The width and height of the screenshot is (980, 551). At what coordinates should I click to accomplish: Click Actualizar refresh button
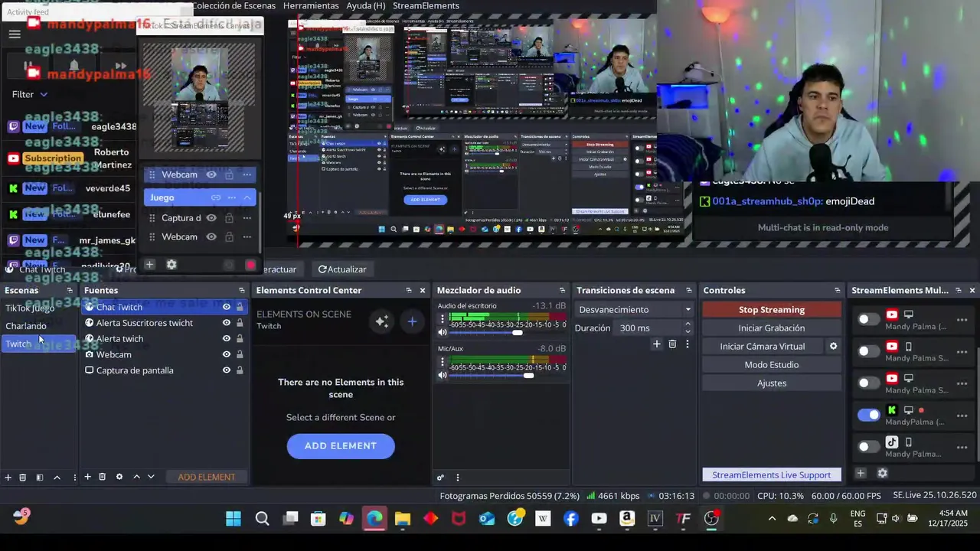[x=342, y=269]
